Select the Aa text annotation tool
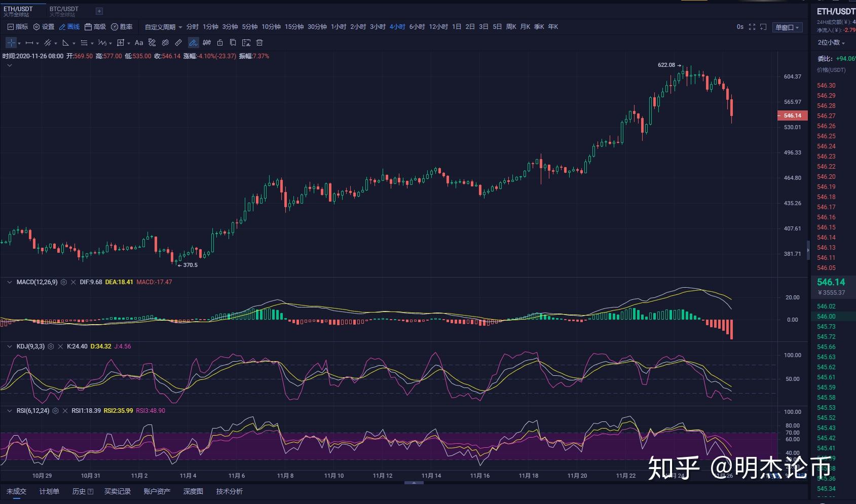Image resolution: width=856 pixels, height=504 pixels. pos(139,43)
